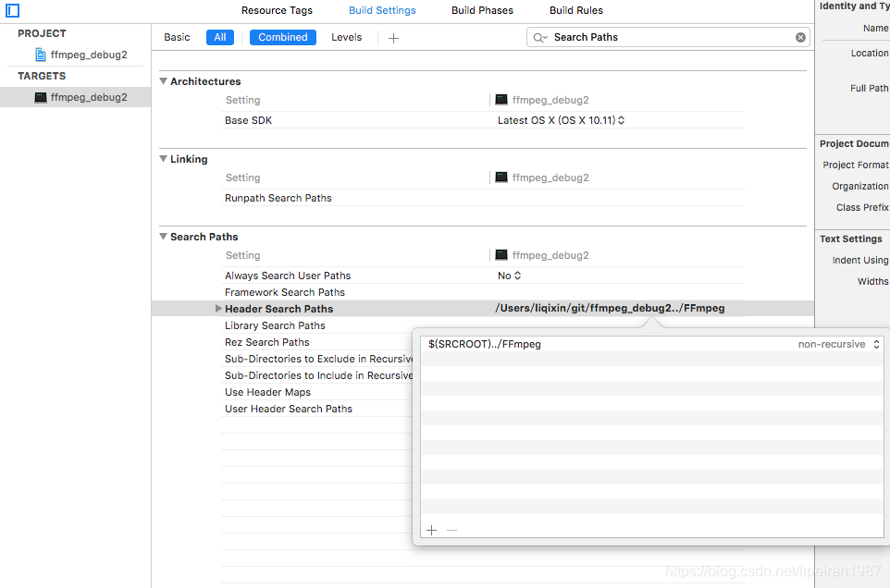
Task: Select ffmpeg_debug2 under PROJECT
Action: tap(89, 55)
